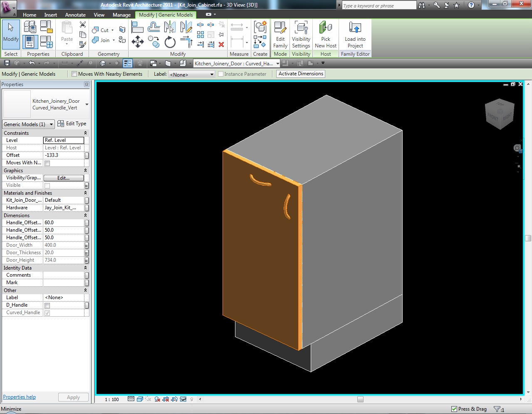Click the Activate Dimensions button
532x414 pixels.
coord(301,74)
